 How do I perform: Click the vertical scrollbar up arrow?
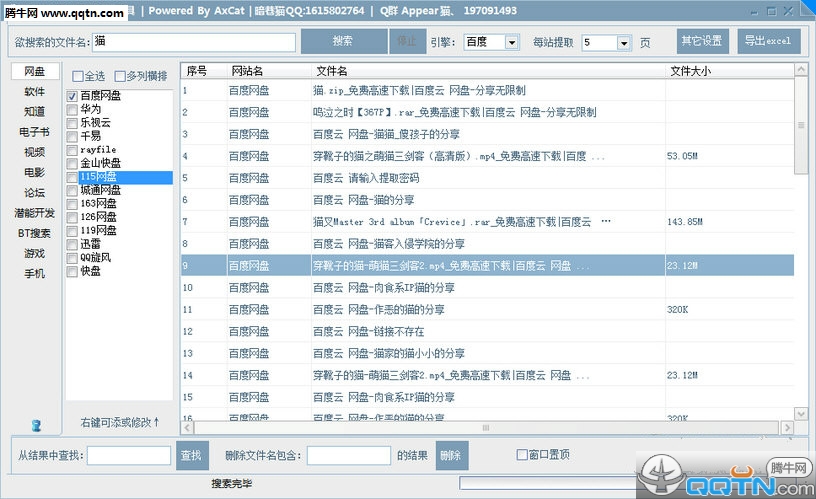[800, 69]
